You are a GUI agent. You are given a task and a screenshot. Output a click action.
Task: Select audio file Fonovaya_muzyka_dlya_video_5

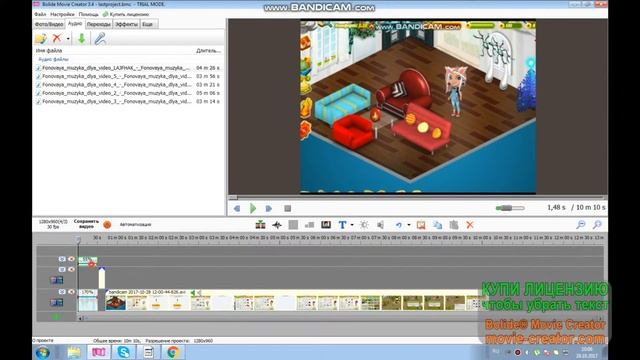pos(128,76)
